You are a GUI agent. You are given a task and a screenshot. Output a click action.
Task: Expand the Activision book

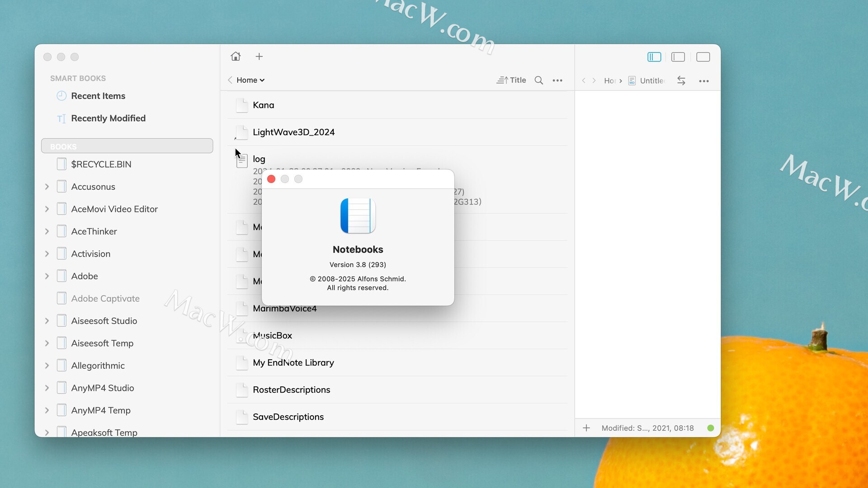click(47, 253)
